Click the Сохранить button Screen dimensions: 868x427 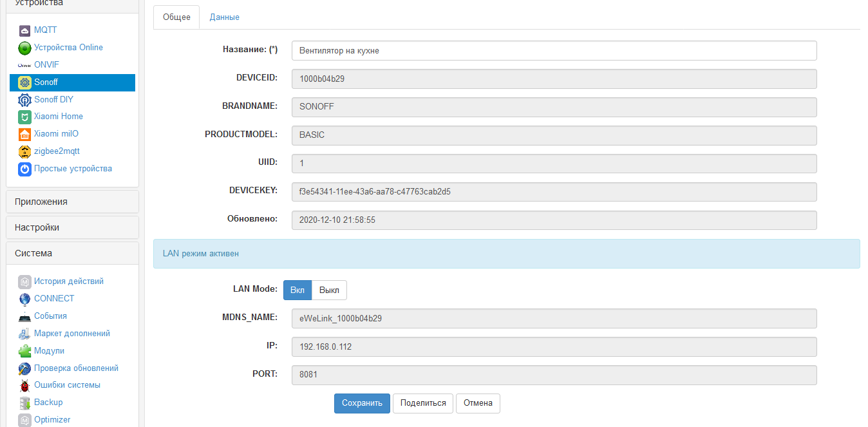click(362, 403)
